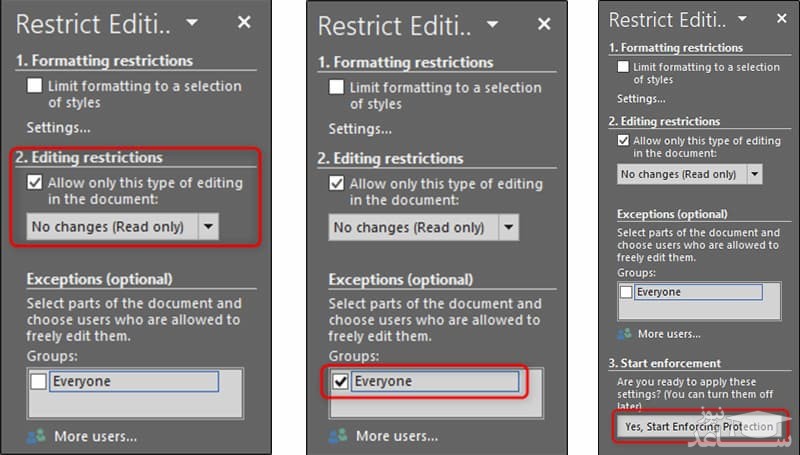Screen dimensions: 800x455
Task: Open the No changes (Read only) dropdown, right panel
Action: pos(754,174)
